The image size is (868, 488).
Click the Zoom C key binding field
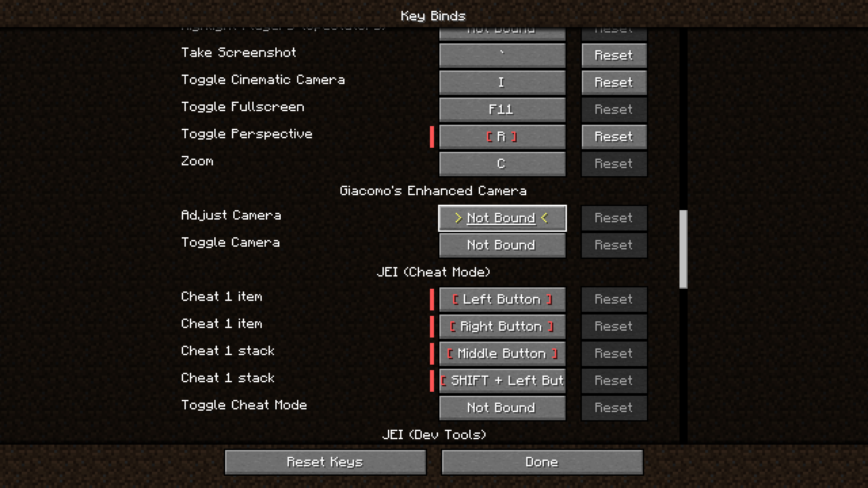tap(501, 164)
